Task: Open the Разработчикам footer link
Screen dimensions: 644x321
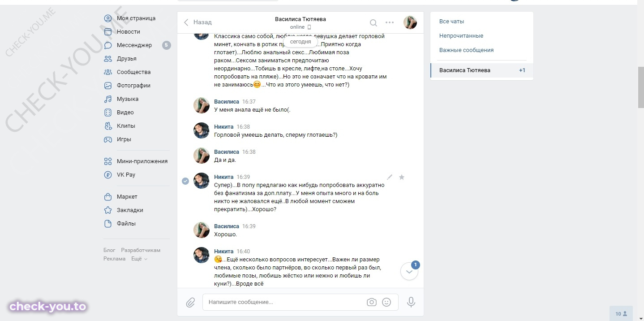Action: [x=141, y=250]
